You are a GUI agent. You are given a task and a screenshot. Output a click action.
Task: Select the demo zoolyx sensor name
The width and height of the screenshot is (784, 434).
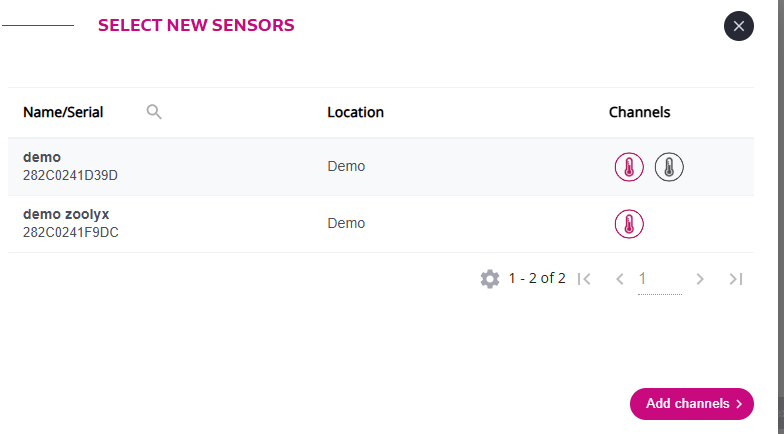66,214
